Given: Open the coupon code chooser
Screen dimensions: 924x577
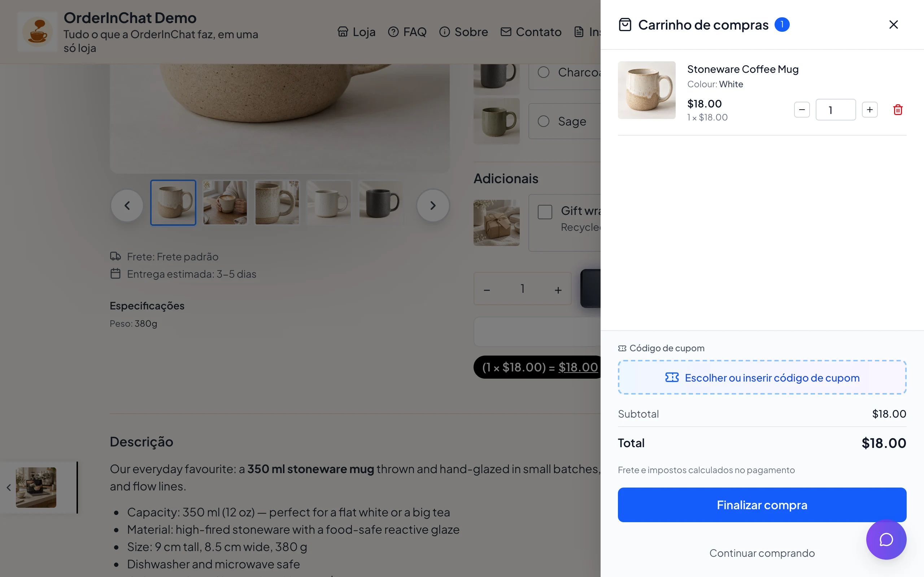Looking at the screenshot, I should pyautogui.click(x=762, y=378).
